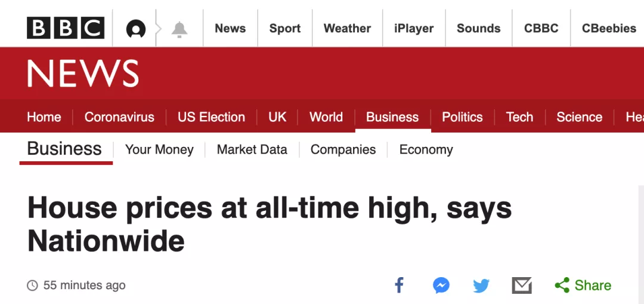This screenshot has width=644, height=304.
Task: Open the Tech news tab
Action: tap(519, 117)
